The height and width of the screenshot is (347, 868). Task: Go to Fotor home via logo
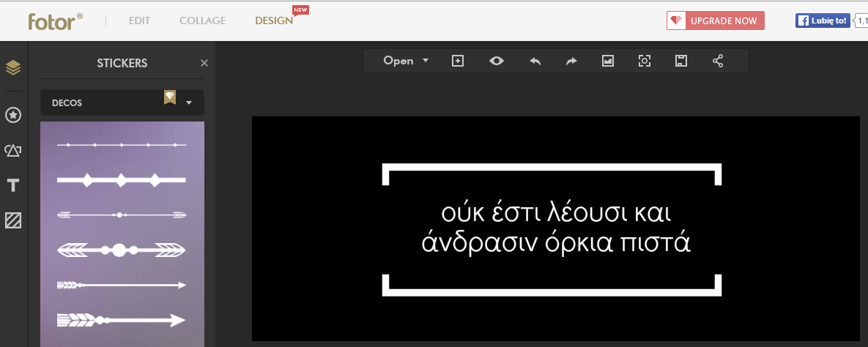coord(56,21)
